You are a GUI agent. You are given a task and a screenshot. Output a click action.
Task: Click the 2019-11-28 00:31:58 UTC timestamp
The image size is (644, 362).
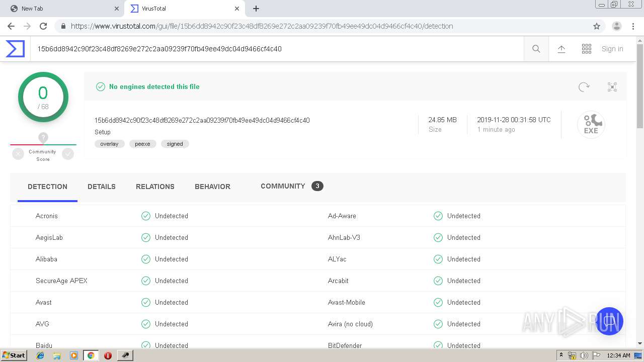(514, 120)
